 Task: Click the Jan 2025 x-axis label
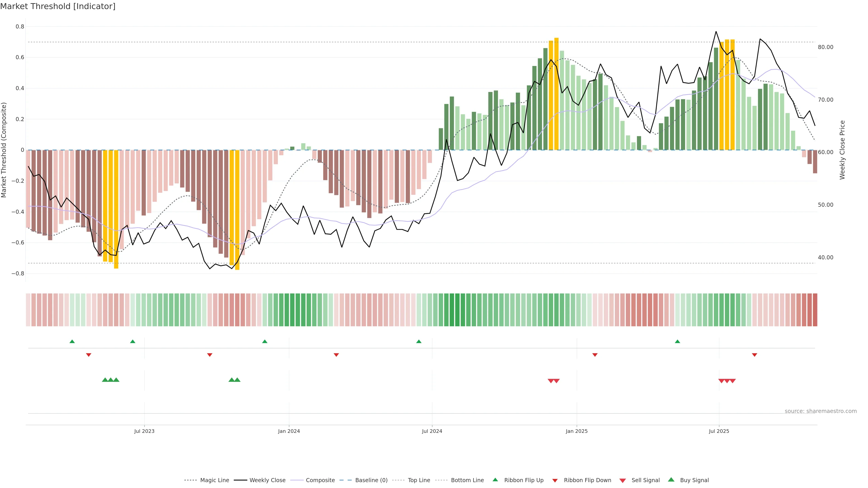577,431
